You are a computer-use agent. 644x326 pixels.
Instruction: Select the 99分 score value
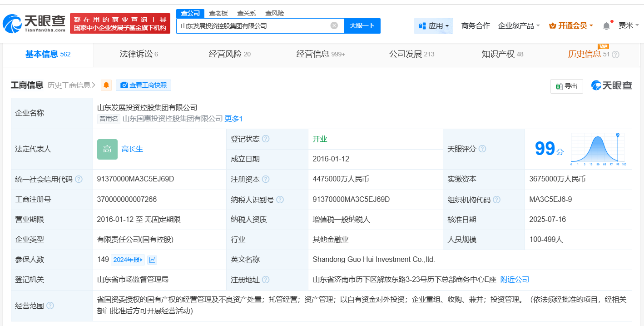(x=549, y=149)
